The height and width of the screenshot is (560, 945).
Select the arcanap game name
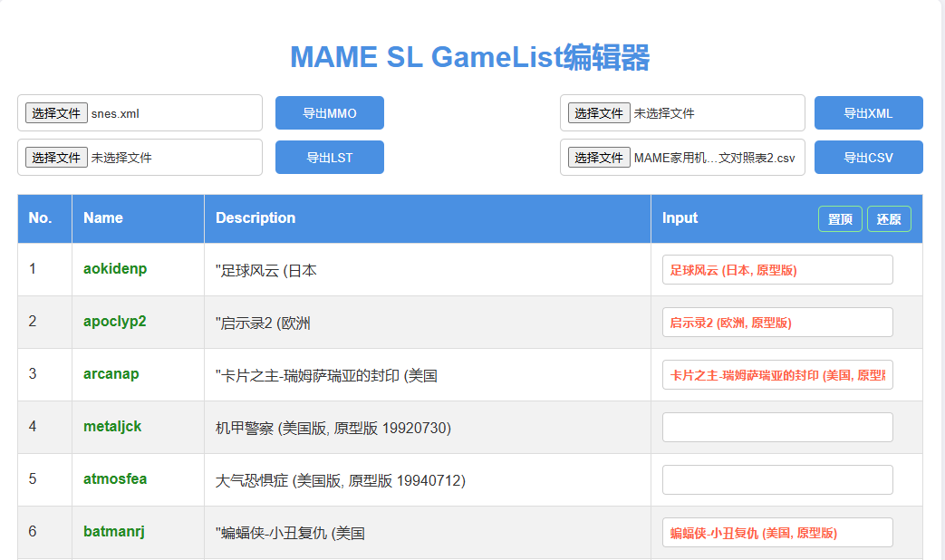(x=111, y=374)
